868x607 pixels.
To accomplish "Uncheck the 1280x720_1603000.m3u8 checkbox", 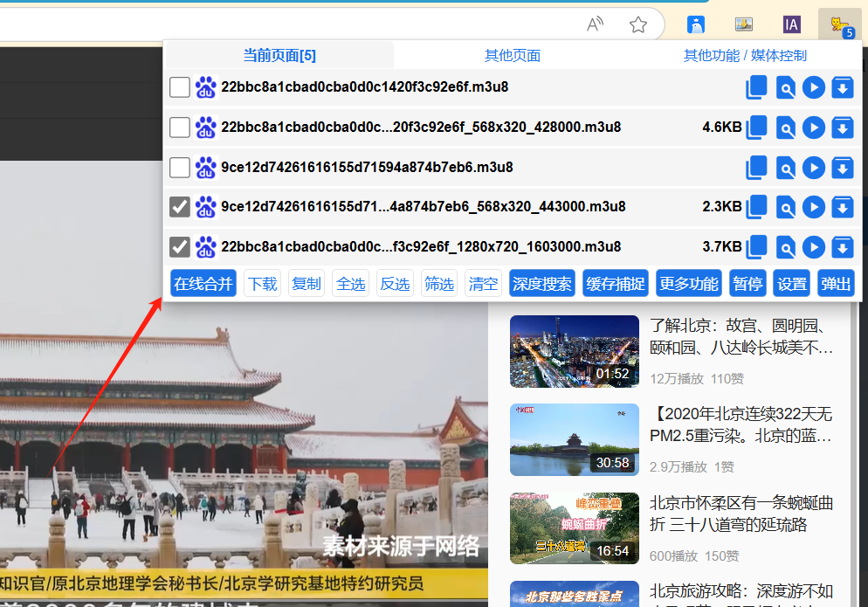I will (179, 247).
